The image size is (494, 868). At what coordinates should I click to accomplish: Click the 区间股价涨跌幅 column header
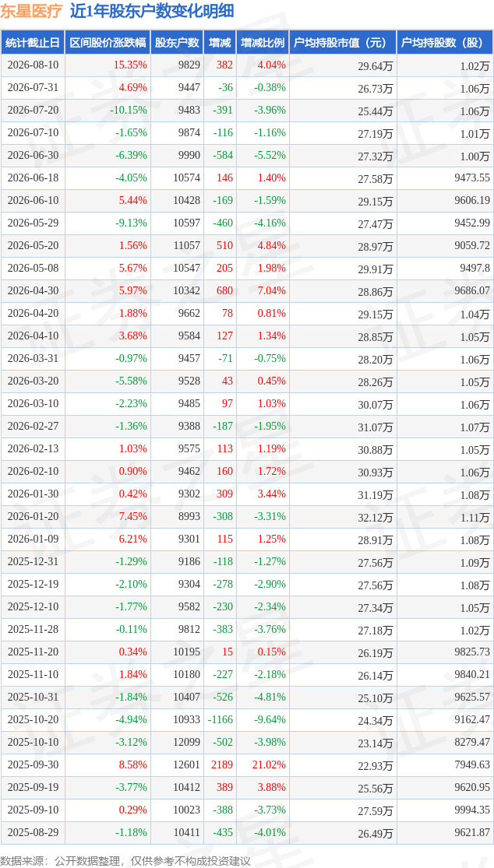click(108, 43)
